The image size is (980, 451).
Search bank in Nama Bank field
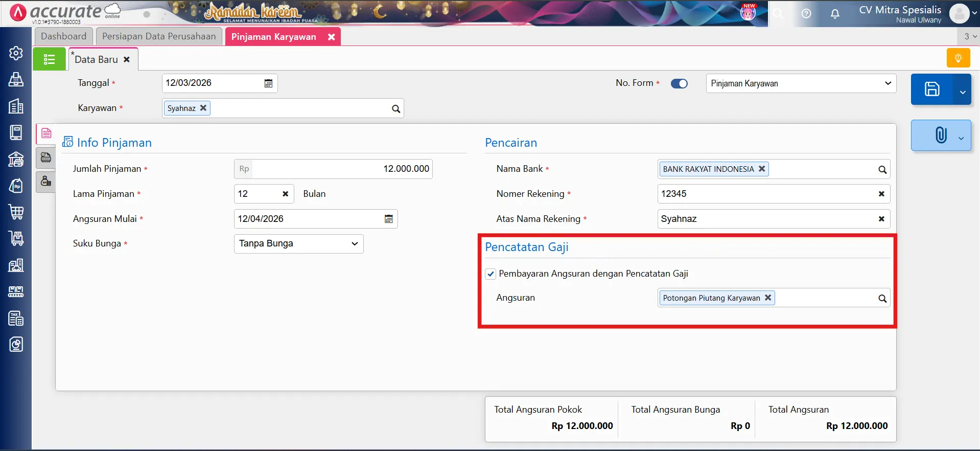882,170
